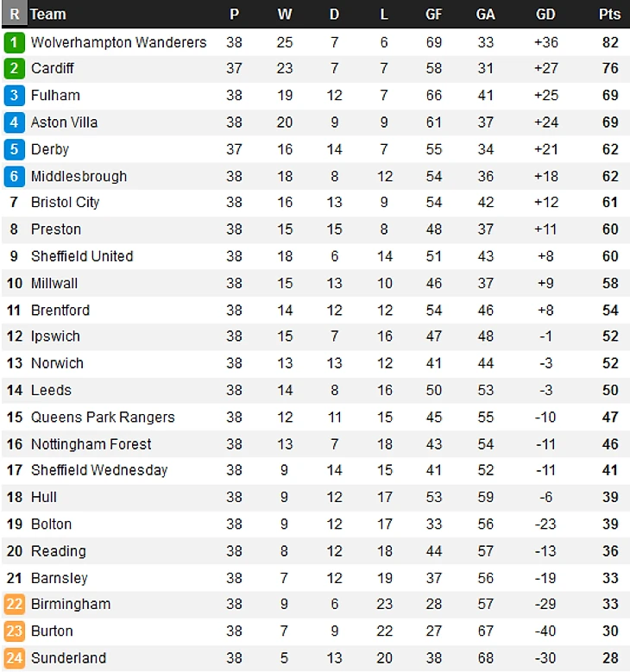Select the blue rank 4 badge

coord(14,122)
